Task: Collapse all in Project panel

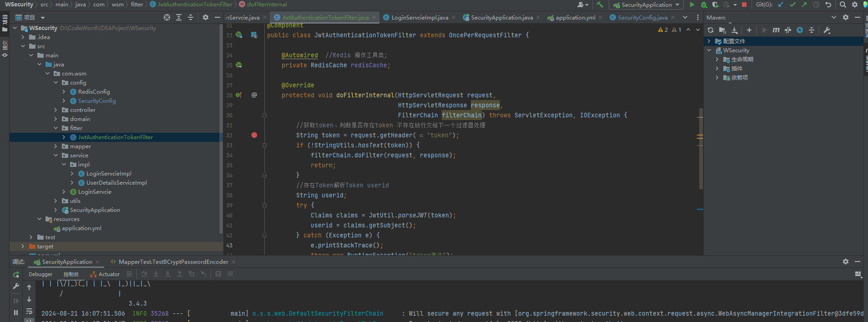Action: click(191, 17)
